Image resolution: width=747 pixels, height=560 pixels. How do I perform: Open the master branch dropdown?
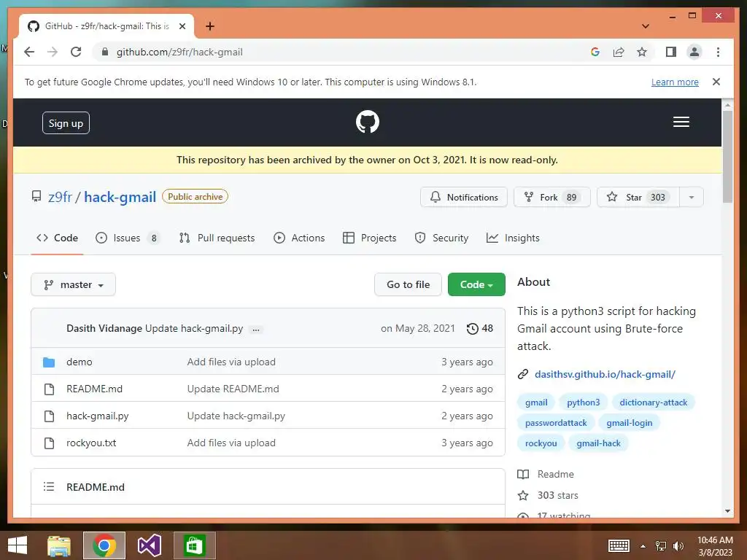click(74, 285)
